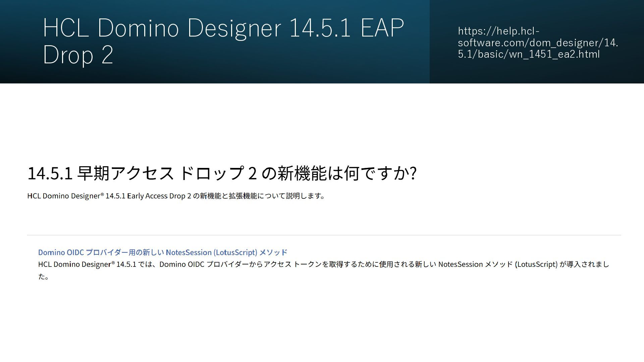Click '14.5.1' at the start of the heading
This screenshot has height=362, width=644.
click(x=50, y=173)
